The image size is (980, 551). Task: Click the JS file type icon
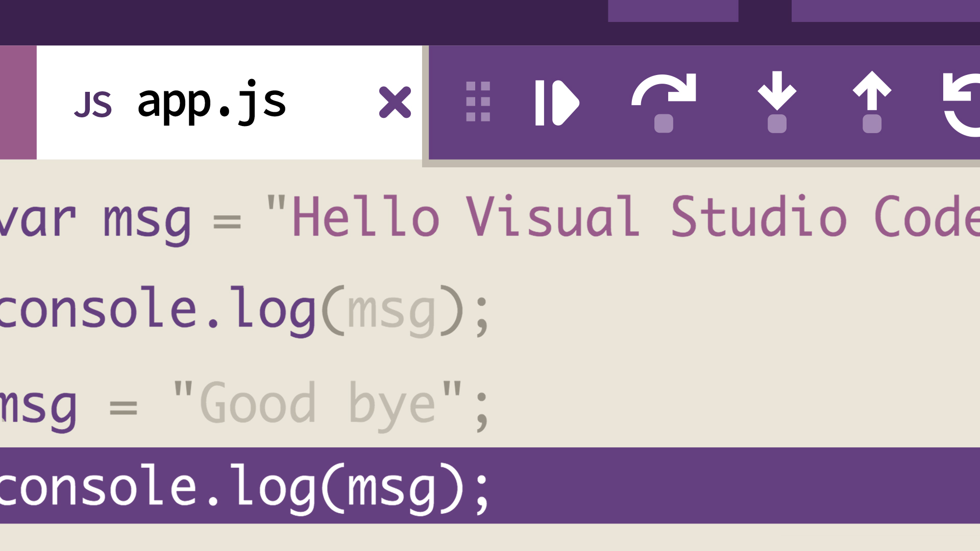93,105
